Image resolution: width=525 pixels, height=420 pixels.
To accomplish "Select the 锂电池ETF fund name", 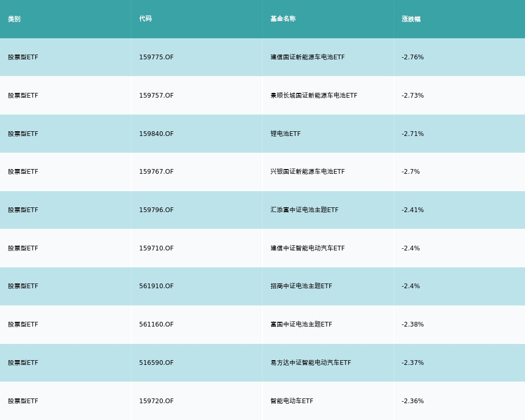I will (285, 134).
